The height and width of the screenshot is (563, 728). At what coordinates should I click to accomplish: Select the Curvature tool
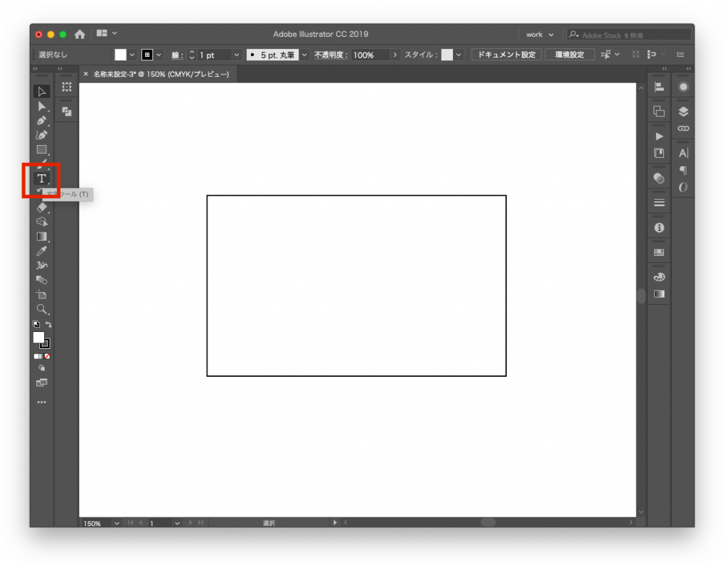click(42, 136)
